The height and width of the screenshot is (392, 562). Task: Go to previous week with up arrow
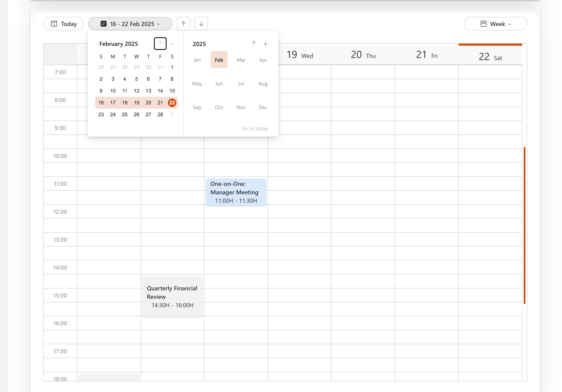(x=183, y=24)
